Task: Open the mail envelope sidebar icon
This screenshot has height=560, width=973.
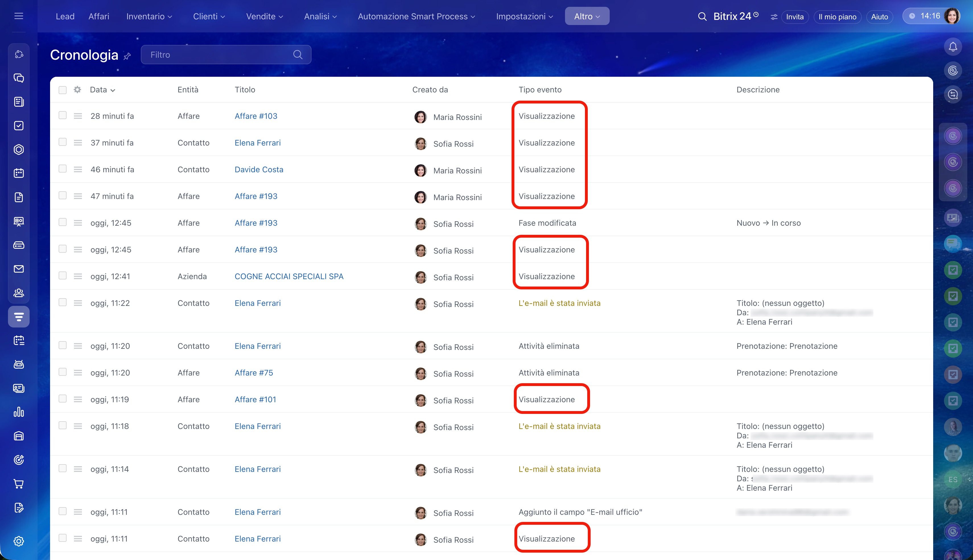Action: [18, 269]
